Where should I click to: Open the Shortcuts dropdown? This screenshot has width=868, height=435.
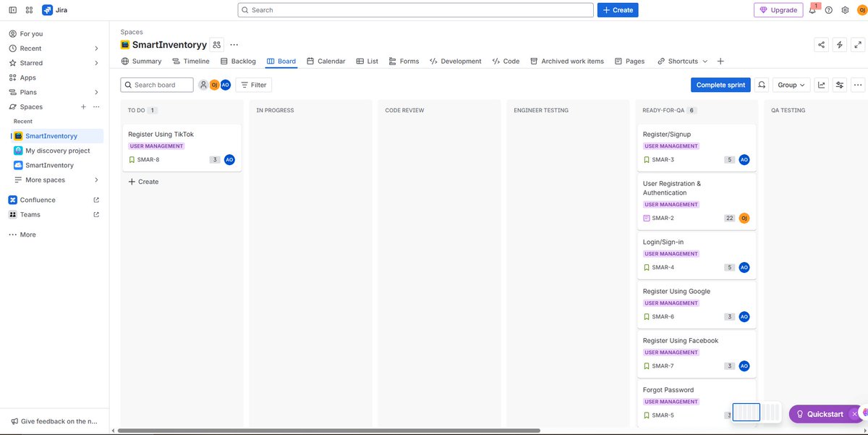click(x=683, y=62)
